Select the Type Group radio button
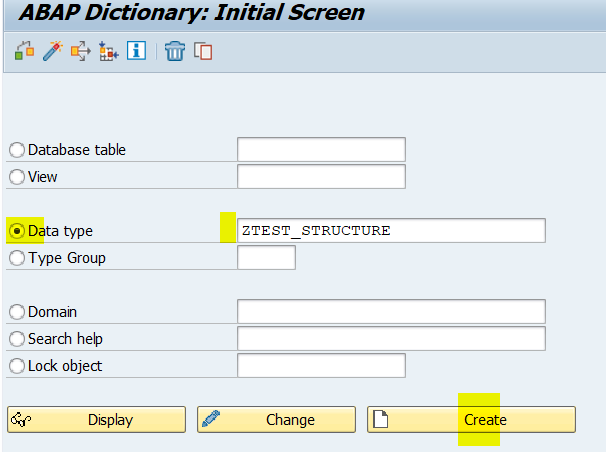Screen dimensions: 606x452 click(x=17, y=258)
